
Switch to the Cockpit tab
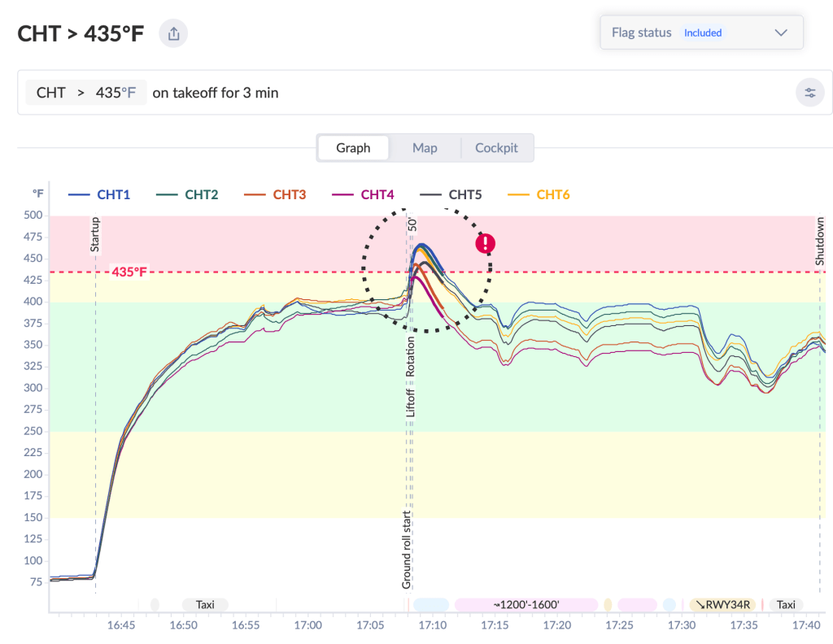pos(496,148)
